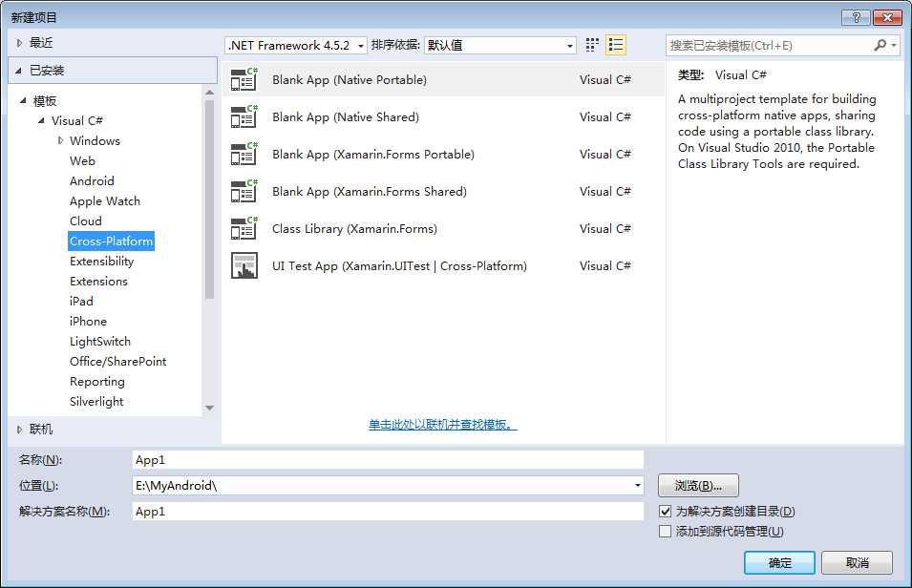Enable 添加到源代码管理 checkbox
The image size is (912, 588).
click(x=666, y=532)
